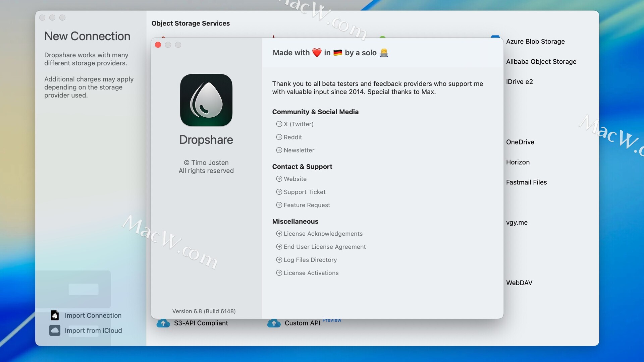Open End User License Agreement
644x362 pixels.
tap(324, 247)
